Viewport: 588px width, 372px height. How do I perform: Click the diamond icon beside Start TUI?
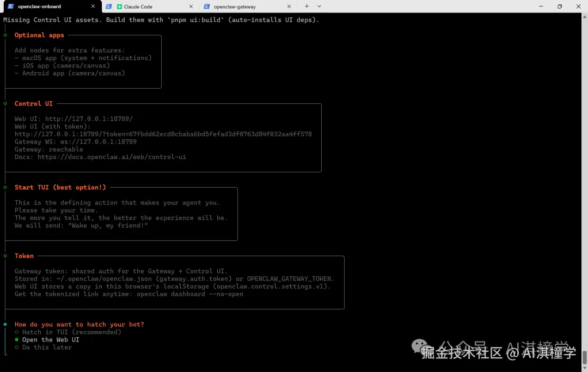click(x=5, y=187)
